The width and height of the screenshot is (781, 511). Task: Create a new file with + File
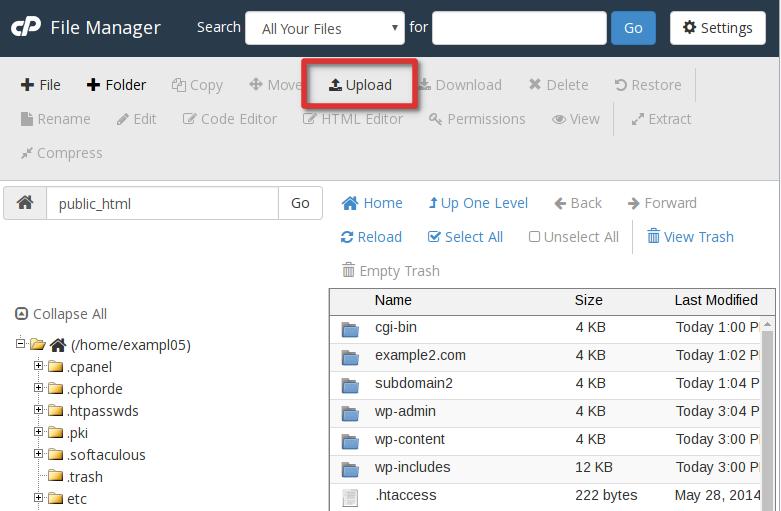(41, 85)
